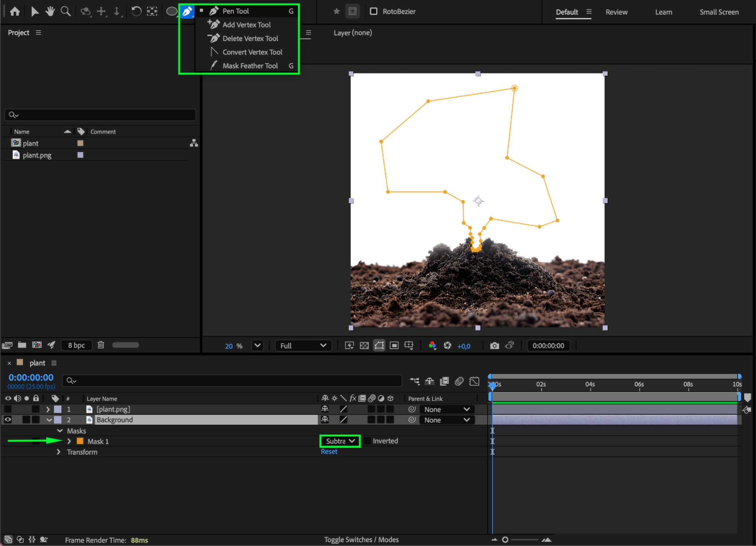The height and width of the screenshot is (546, 756).
Task: Check the Inverted box for Mask 1
Action: tap(367, 441)
